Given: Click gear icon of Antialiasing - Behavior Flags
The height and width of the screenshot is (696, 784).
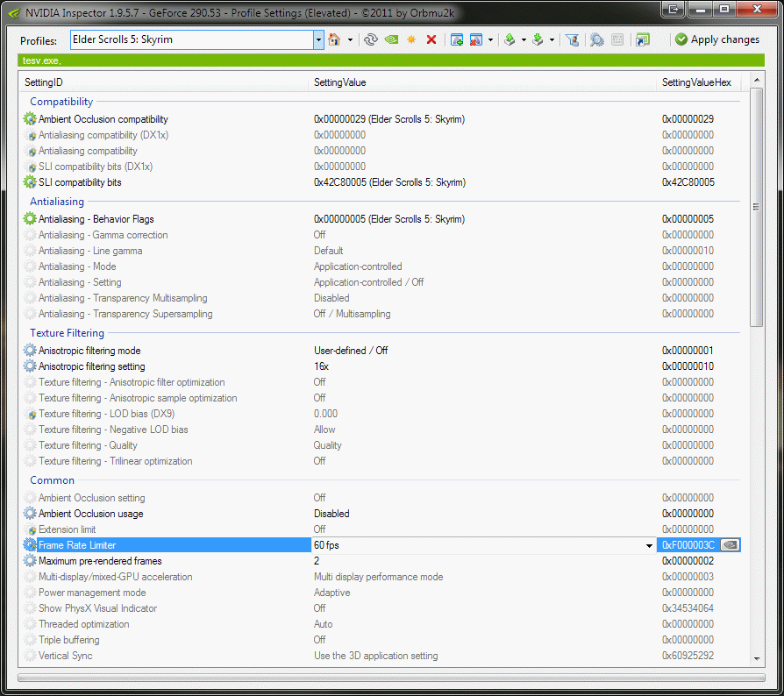Looking at the screenshot, I should click(30, 218).
